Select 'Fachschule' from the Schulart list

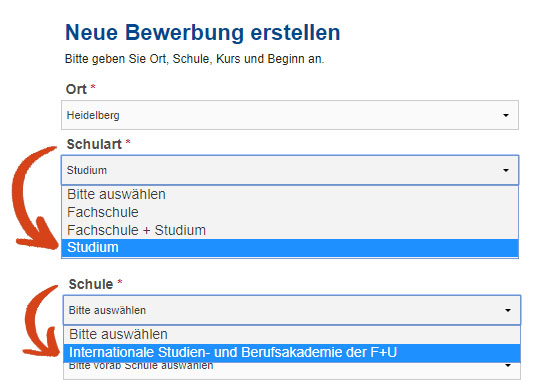tap(290, 212)
